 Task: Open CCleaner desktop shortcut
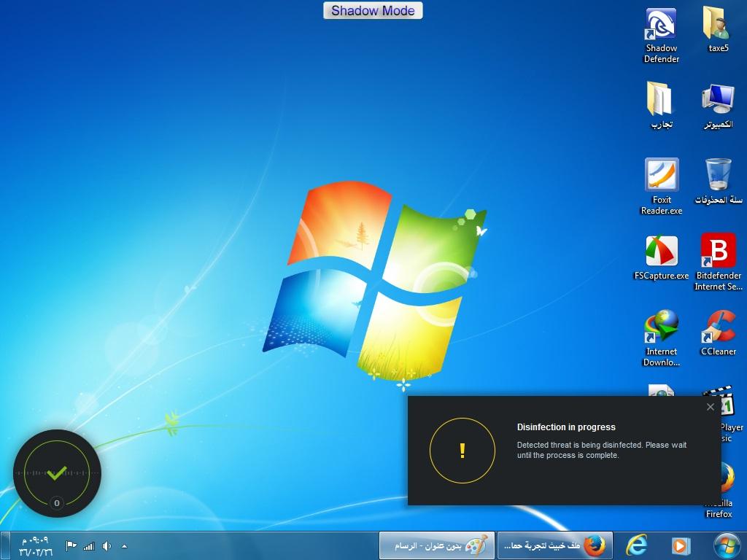(x=718, y=333)
